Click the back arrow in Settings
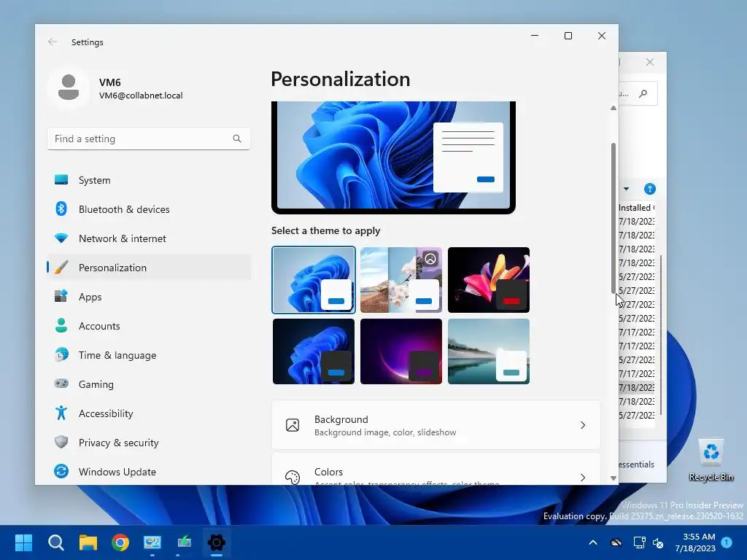Image resolution: width=747 pixels, height=560 pixels. point(53,42)
